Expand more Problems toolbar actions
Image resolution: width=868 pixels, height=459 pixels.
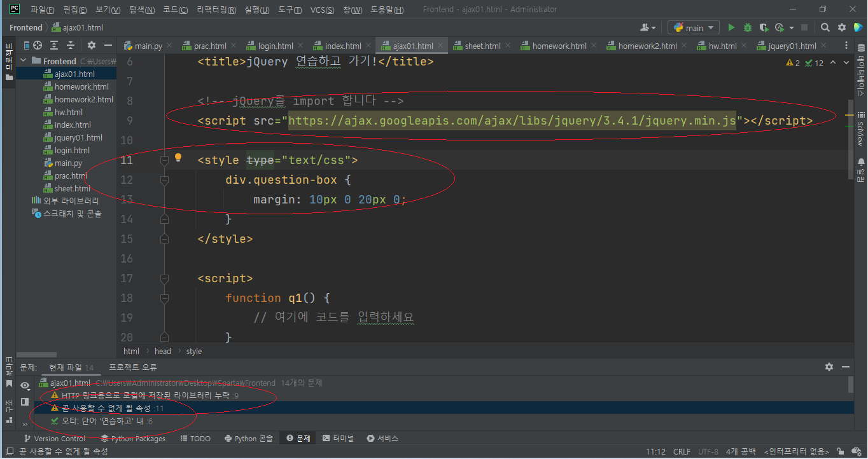point(25,424)
